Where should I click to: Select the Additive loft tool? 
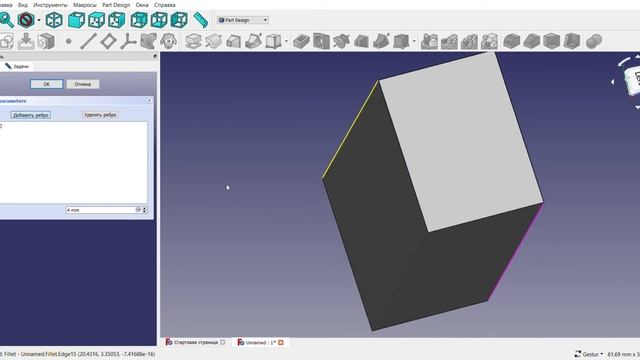233,41
